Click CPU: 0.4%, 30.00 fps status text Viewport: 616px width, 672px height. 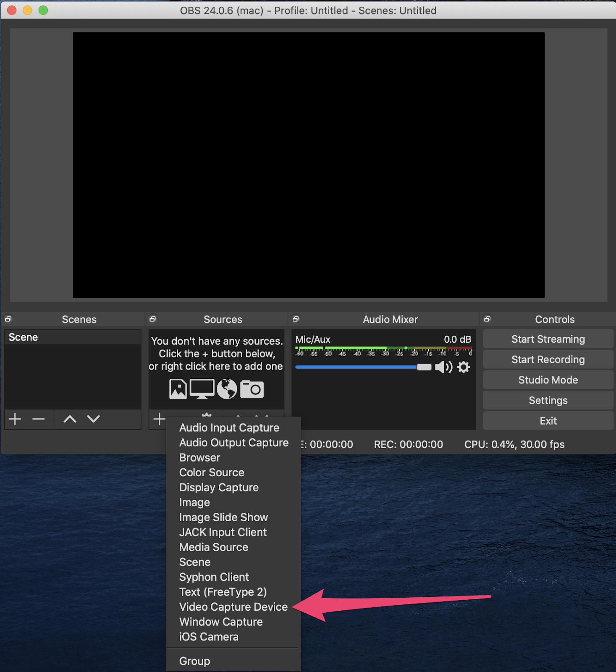514,444
